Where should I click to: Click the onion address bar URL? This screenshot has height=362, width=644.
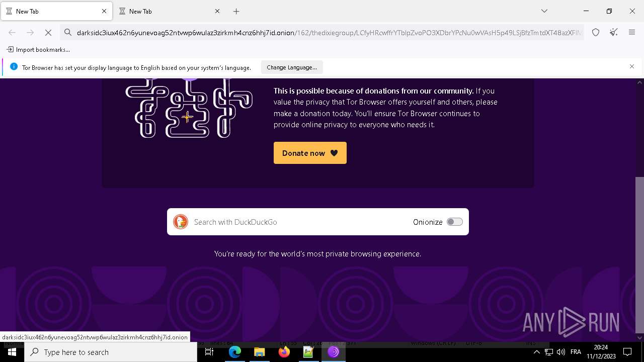322,33
